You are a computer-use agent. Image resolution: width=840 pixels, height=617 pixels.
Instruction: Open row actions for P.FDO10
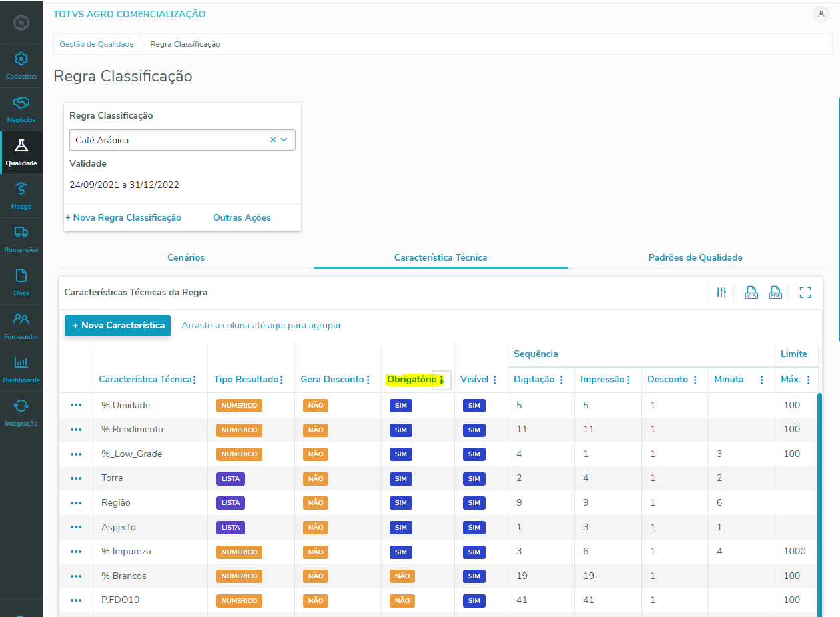76,600
